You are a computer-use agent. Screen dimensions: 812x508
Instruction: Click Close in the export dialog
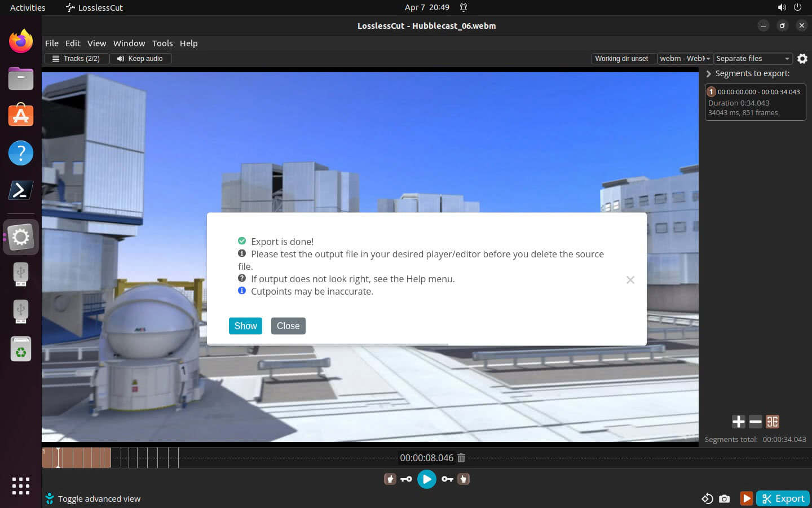(288, 326)
